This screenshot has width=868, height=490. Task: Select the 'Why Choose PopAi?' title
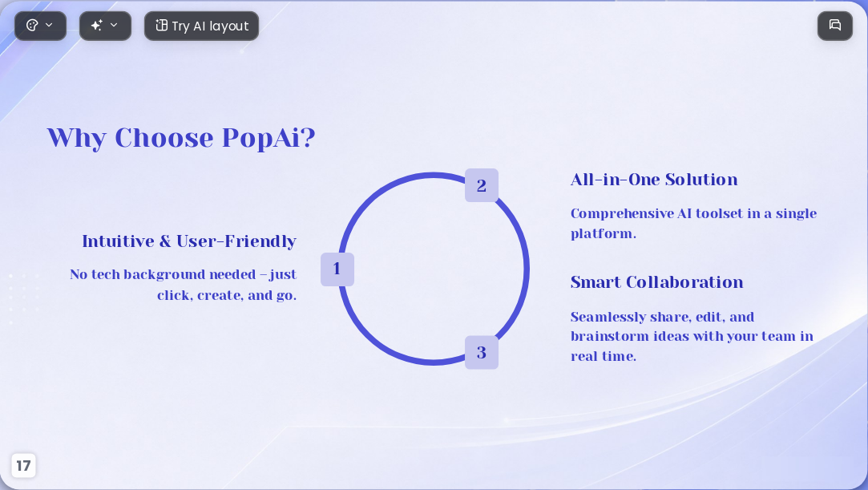pyautogui.click(x=181, y=138)
